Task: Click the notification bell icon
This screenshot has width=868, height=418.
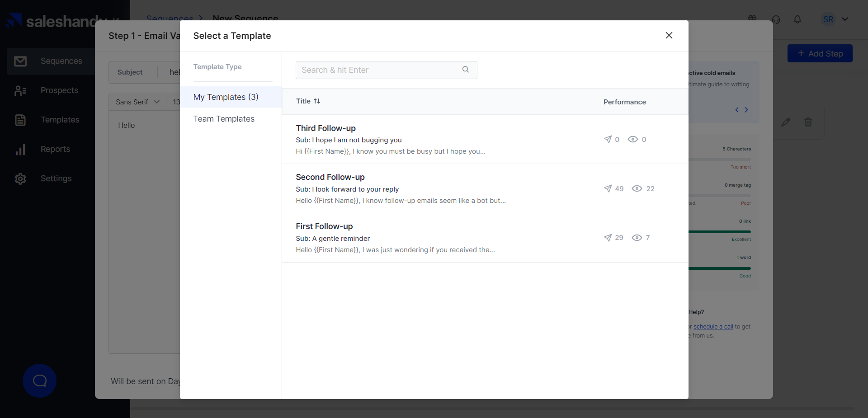Action: pyautogui.click(x=797, y=19)
